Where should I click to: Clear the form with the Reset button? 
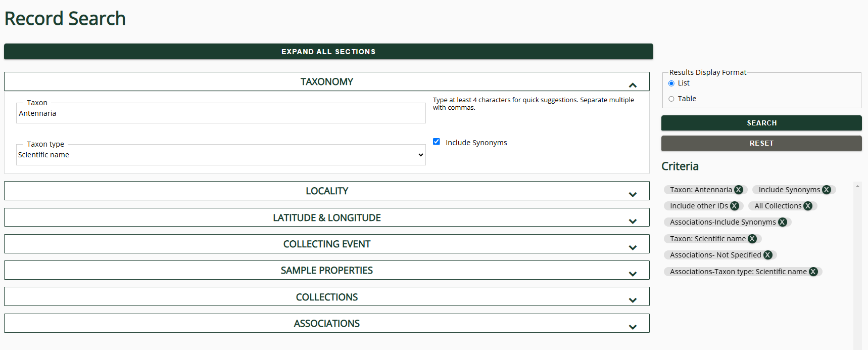[761, 143]
